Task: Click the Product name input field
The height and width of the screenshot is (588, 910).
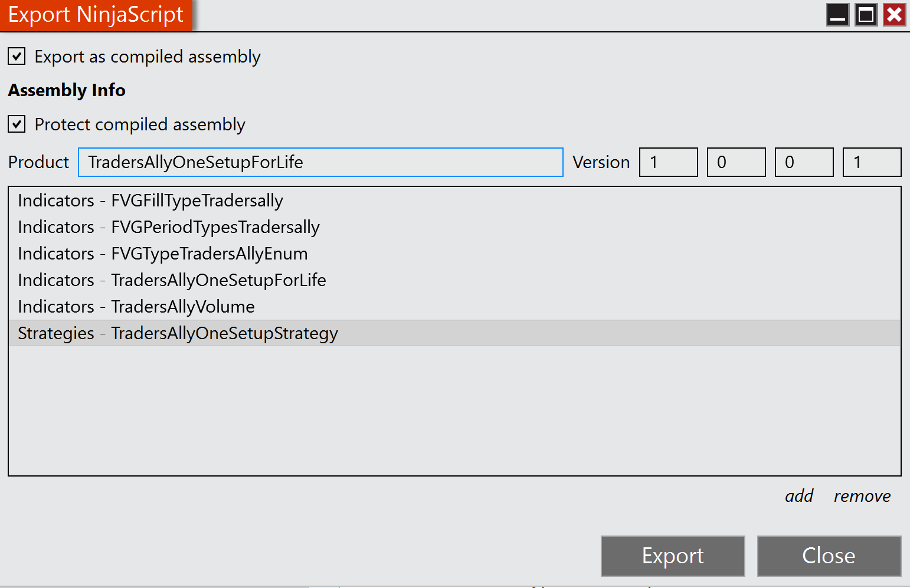Action: (x=320, y=162)
